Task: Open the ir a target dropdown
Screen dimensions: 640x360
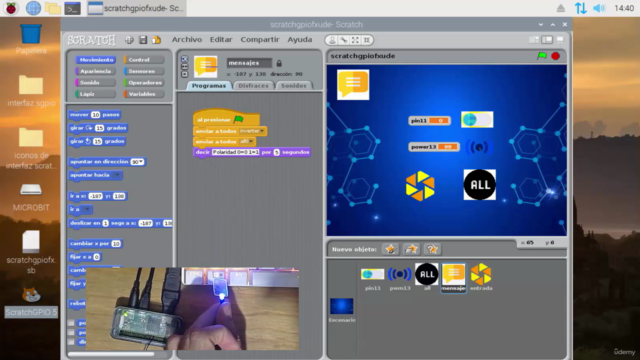Action: coord(86,209)
